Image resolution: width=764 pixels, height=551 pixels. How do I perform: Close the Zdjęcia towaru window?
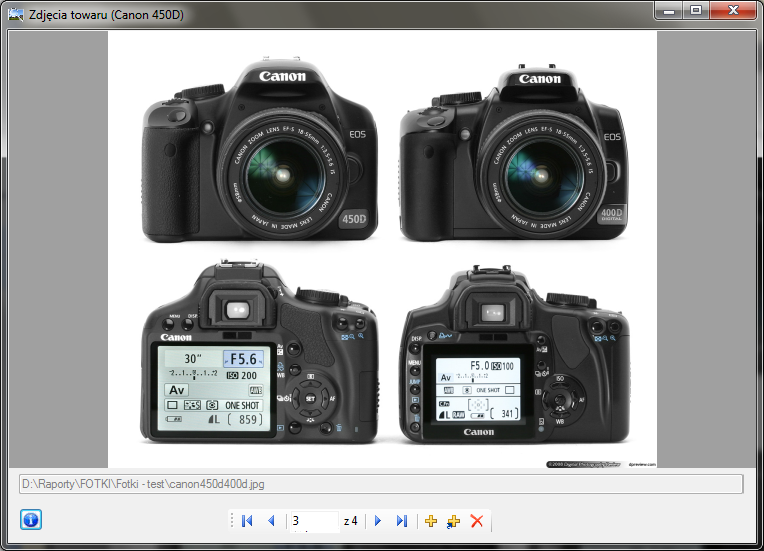[733, 10]
